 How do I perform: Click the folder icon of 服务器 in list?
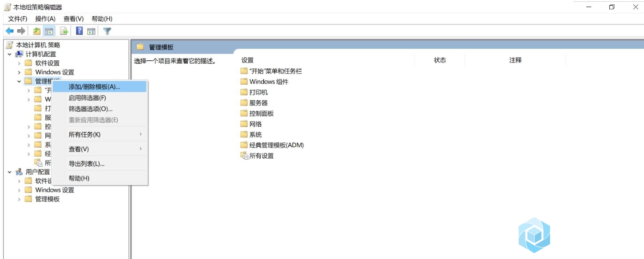244,103
